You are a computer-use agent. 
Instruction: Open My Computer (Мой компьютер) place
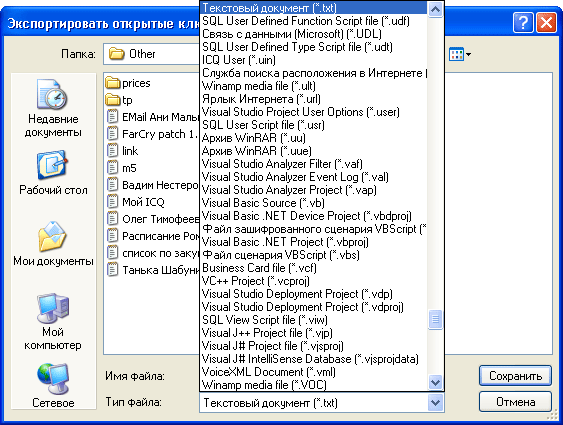coord(53,322)
